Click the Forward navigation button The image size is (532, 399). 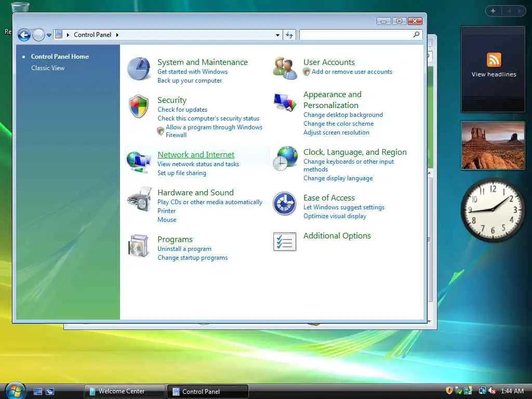coord(38,35)
